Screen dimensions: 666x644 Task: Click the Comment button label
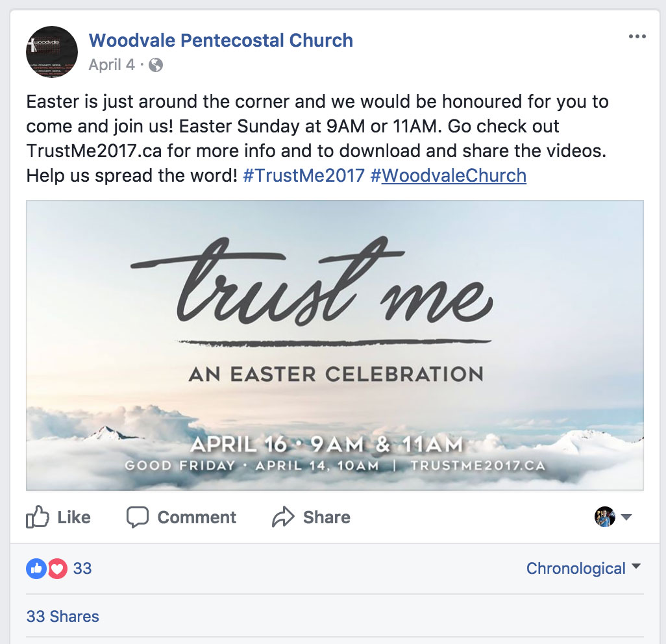point(197,517)
